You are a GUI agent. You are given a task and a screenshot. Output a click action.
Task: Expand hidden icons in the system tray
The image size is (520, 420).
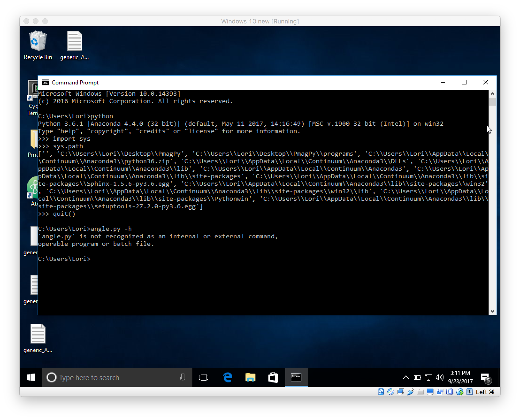coord(406,378)
